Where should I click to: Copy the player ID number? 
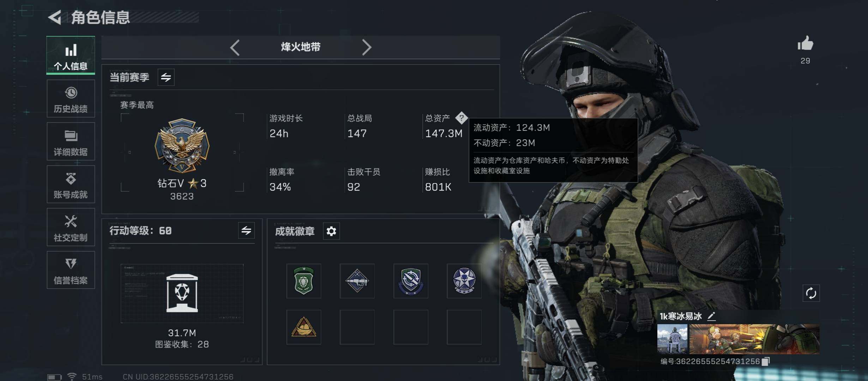pos(766,361)
